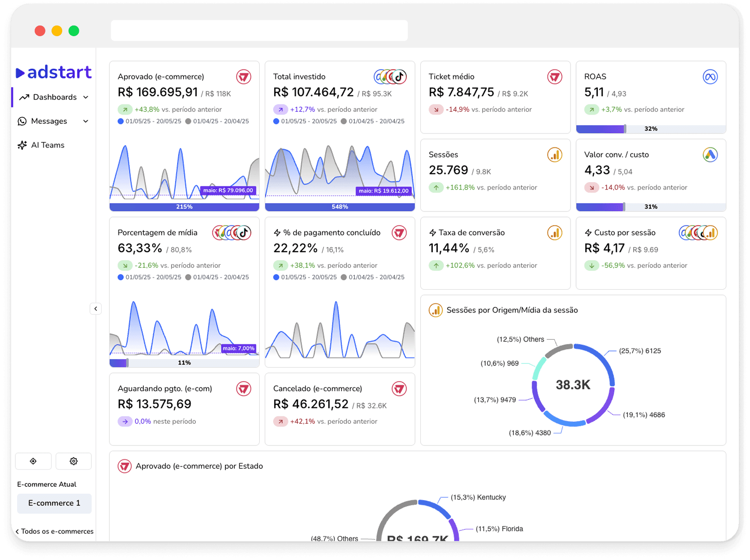Expand the Dashboards menu chevron
The height and width of the screenshot is (560, 750).
click(86, 97)
